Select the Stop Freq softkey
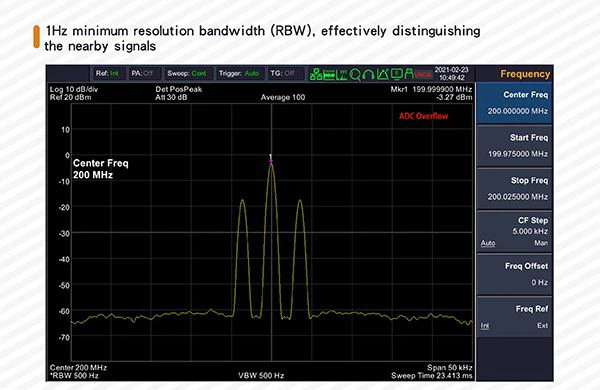Image resolution: width=600 pixels, height=390 pixels. [x=514, y=189]
